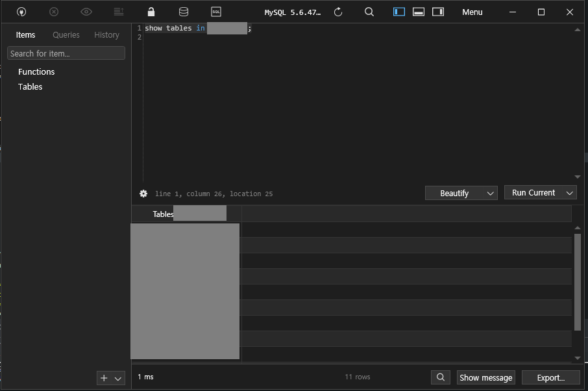
Task: Click the Export button
Action: pyautogui.click(x=550, y=377)
